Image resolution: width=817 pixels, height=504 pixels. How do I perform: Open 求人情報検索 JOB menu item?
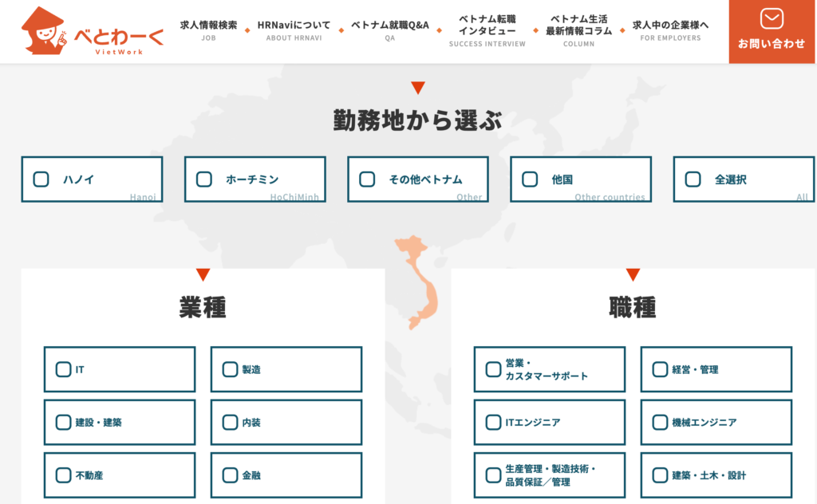208,31
